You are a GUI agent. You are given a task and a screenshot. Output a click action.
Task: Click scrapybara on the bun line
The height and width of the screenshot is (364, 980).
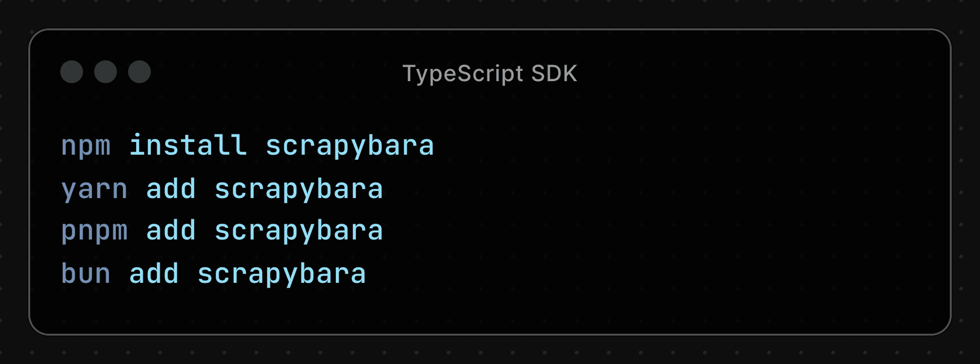282,274
